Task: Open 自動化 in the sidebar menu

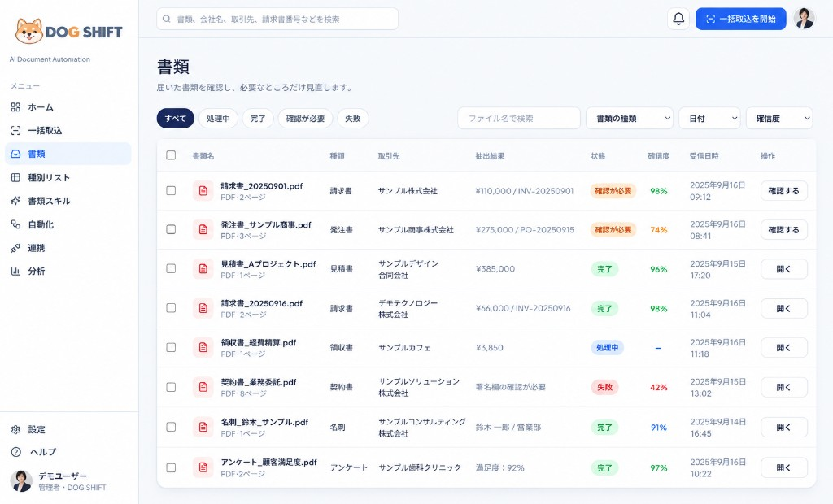Action: click(x=68, y=224)
